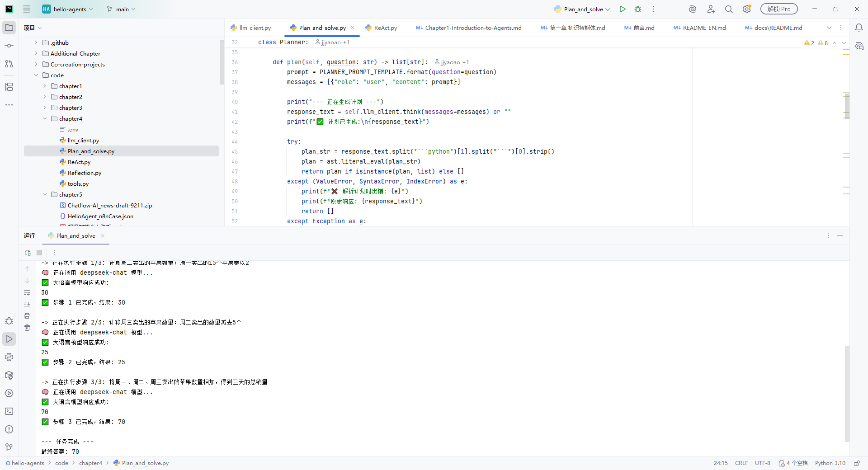Image resolution: width=868 pixels, height=470 pixels.
Task: Open the Terminal tool window
Action: (x=9, y=411)
